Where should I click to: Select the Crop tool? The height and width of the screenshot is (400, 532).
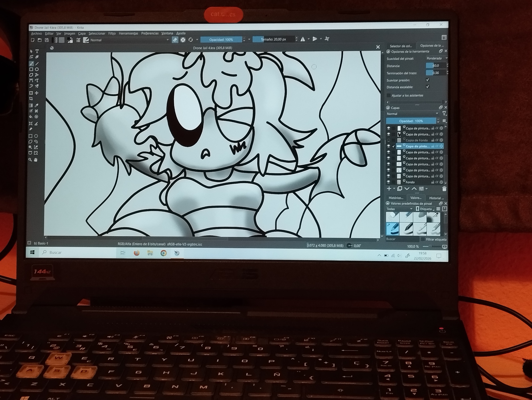tap(31, 99)
